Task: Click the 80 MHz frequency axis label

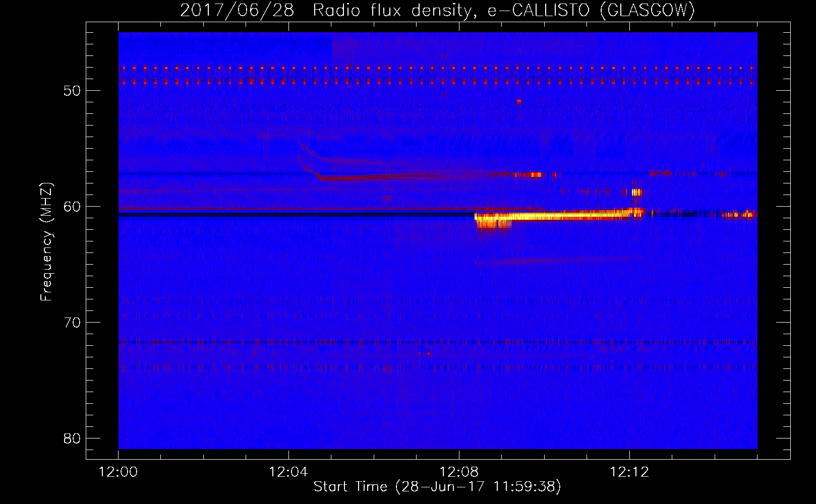Action: coord(72,438)
